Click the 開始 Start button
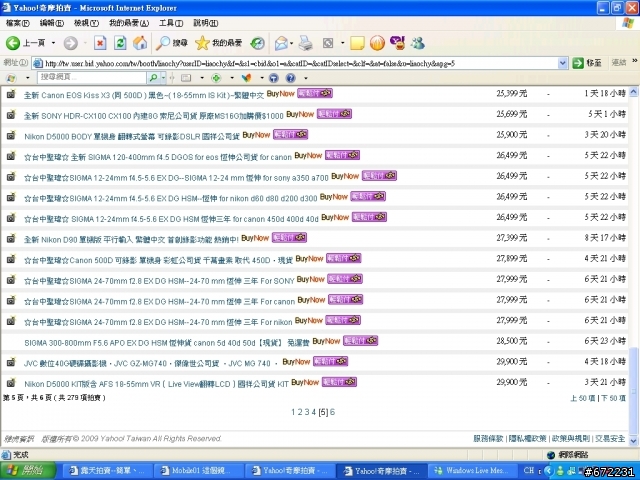Screen dimensions: 640x480 [x=28, y=471]
